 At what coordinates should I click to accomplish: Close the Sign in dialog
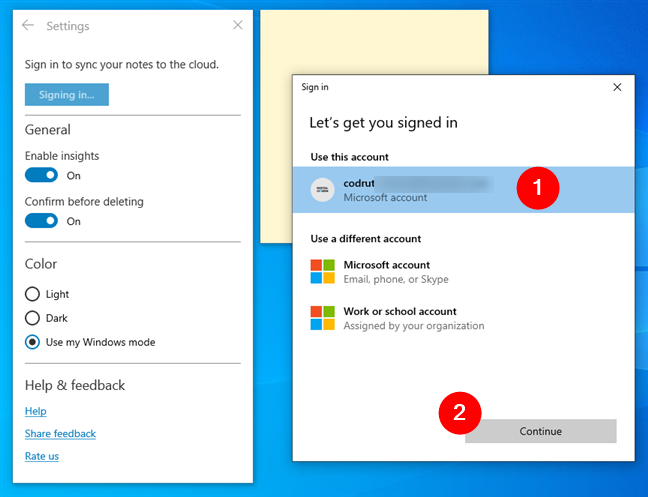coord(617,87)
